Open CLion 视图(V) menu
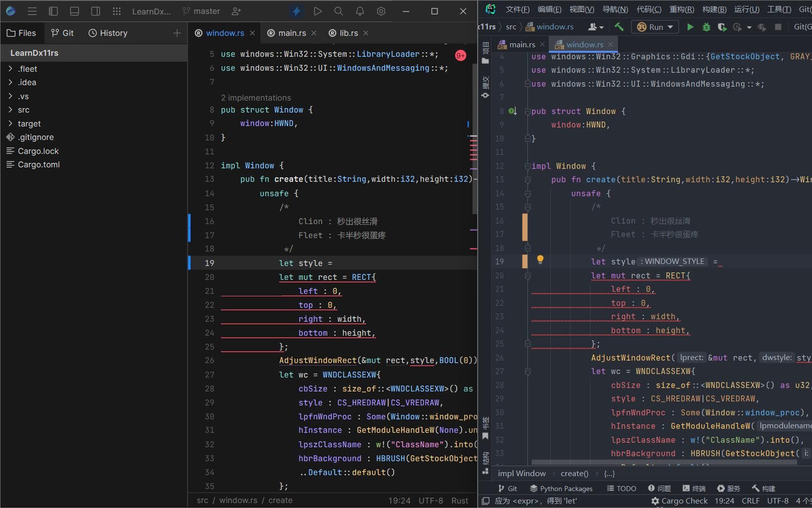This screenshot has height=508, width=812. (x=582, y=9)
